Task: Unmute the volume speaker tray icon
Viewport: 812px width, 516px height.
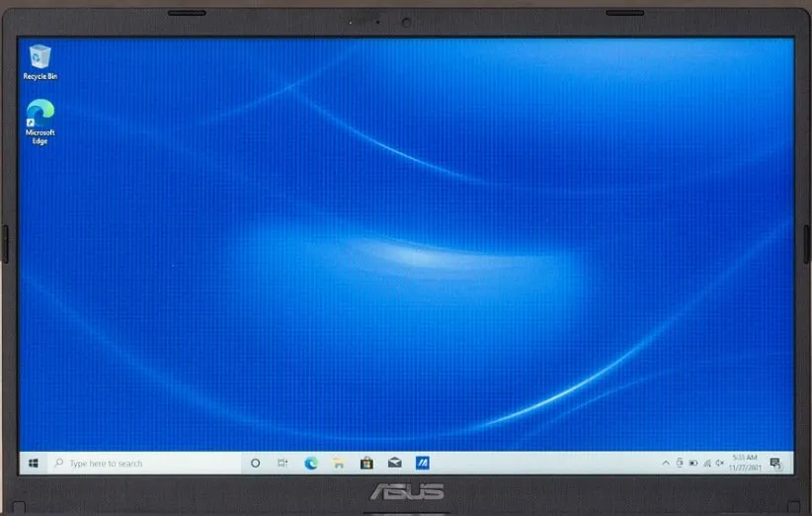Action: (x=720, y=463)
